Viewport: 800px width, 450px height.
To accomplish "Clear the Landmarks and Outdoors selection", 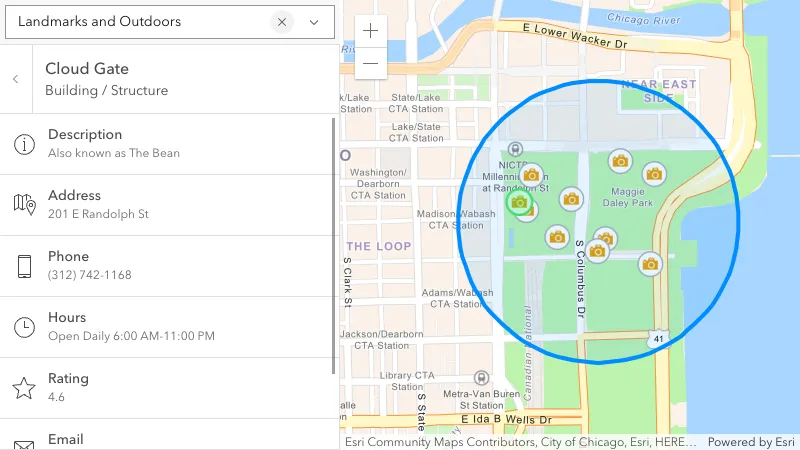I will [282, 21].
